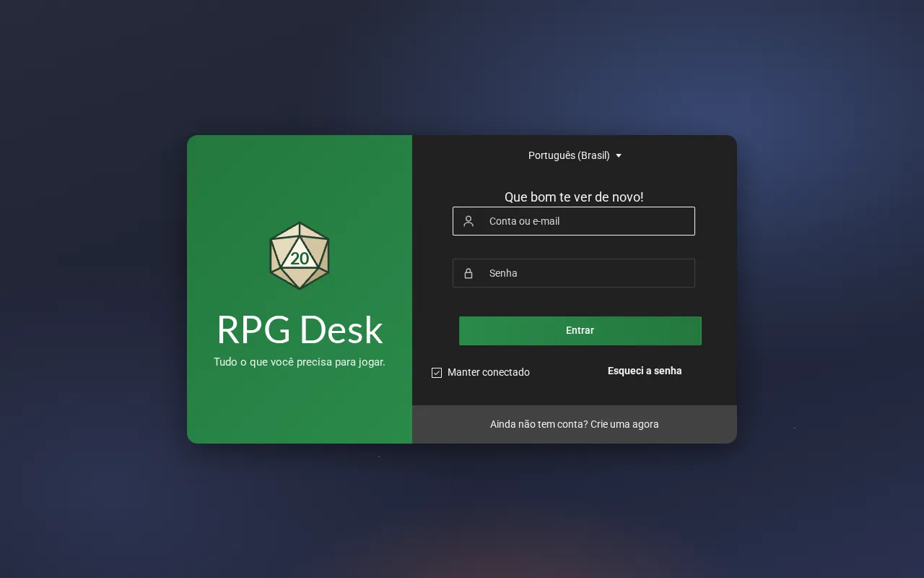
Task: Click the user icon in the account field
Action: point(468,221)
